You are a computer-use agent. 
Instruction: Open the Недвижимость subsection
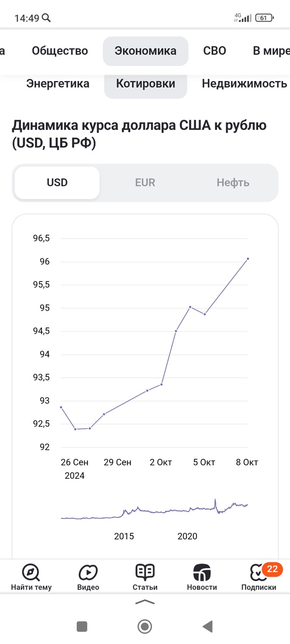click(244, 84)
